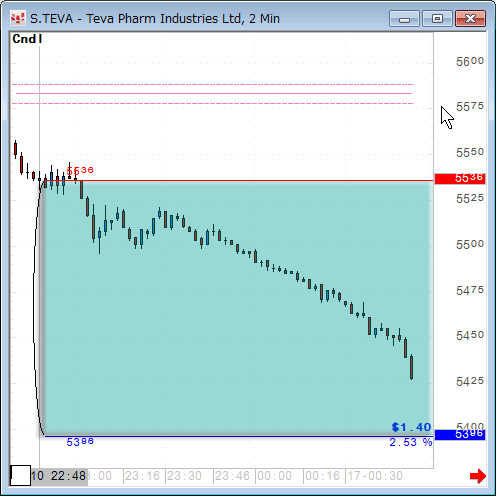496x496 pixels.
Task: Click the Cndl chart type label
Action: click(27, 39)
